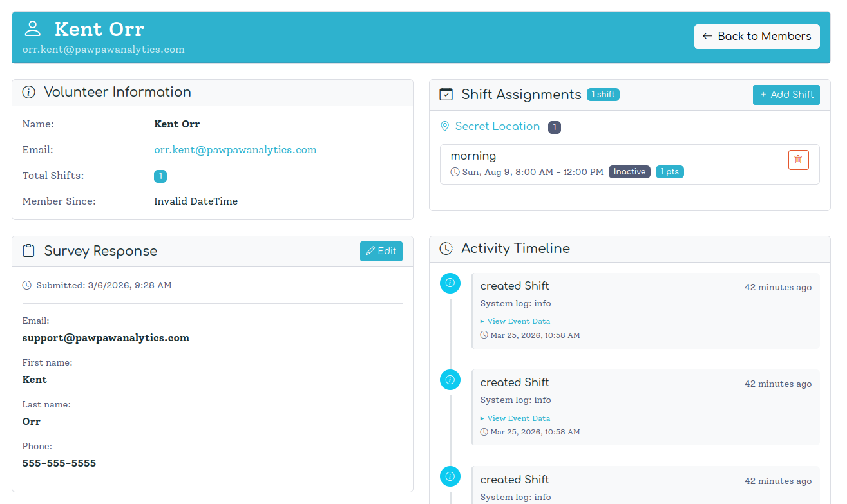Viewport: 847px width, 504px height.
Task: Click the clock icon beside Submitted date
Action: point(26,285)
